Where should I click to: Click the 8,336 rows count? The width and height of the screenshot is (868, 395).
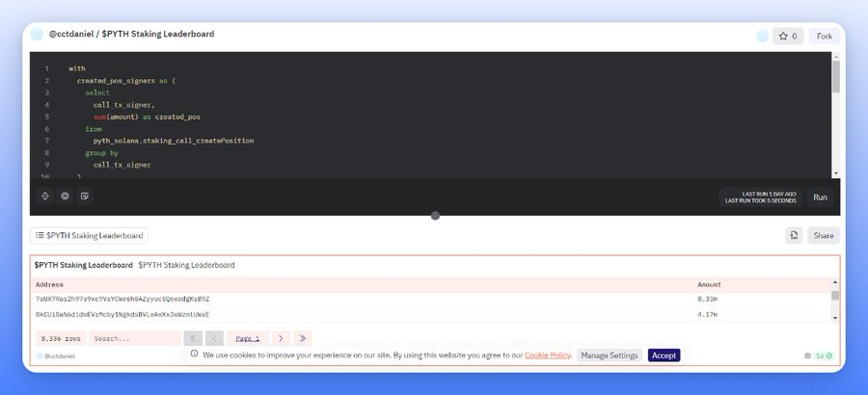click(x=61, y=338)
